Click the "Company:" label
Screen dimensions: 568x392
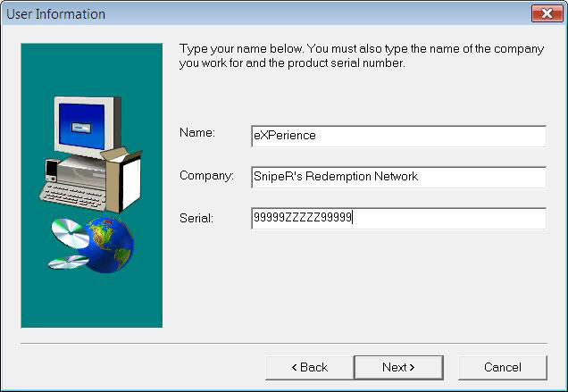click(206, 176)
